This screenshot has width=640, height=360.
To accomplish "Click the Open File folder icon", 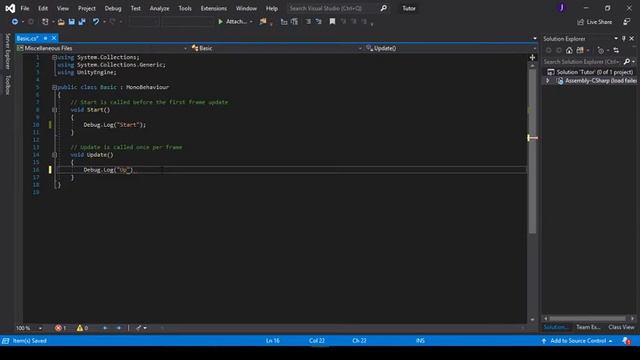I will (61, 22).
